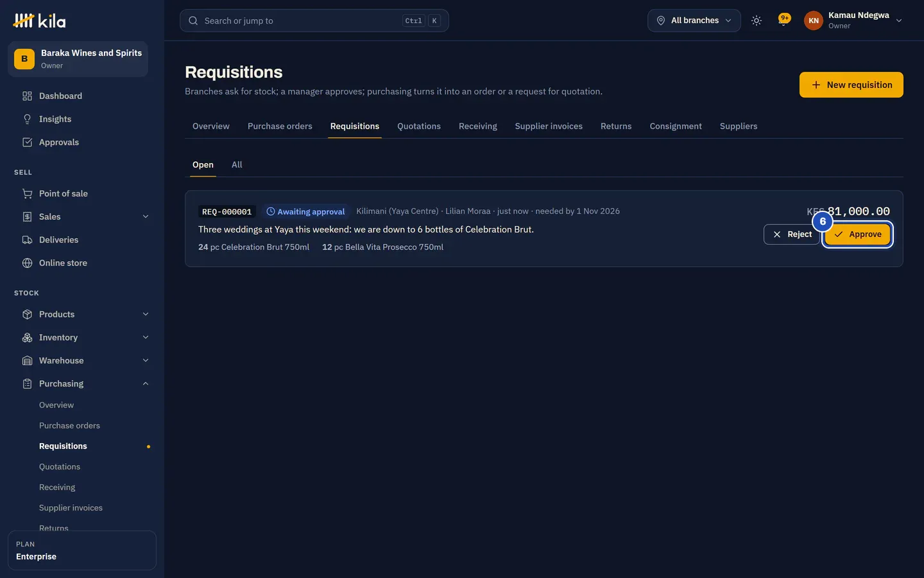924x578 pixels.
Task: Click the Online store globe icon
Action: [27, 263]
